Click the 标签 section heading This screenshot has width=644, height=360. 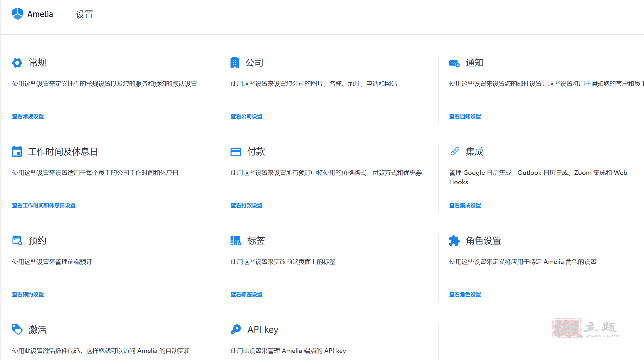coord(256,241)
